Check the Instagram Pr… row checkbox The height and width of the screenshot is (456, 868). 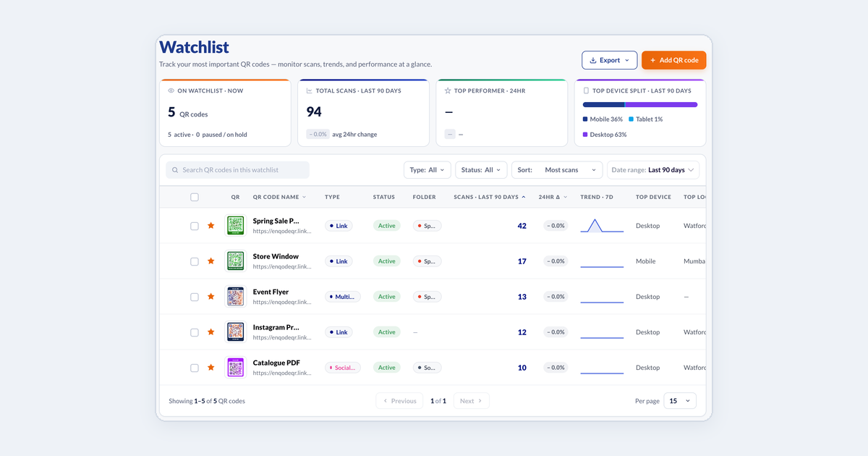(195, 332)
